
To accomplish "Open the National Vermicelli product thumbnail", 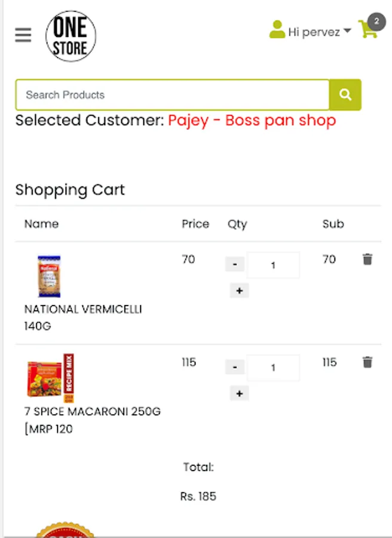I will coord(49,276).
